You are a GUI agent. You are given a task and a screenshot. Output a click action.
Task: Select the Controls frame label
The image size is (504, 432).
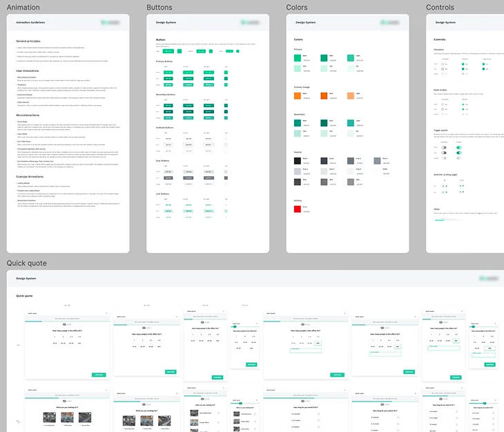440,7
